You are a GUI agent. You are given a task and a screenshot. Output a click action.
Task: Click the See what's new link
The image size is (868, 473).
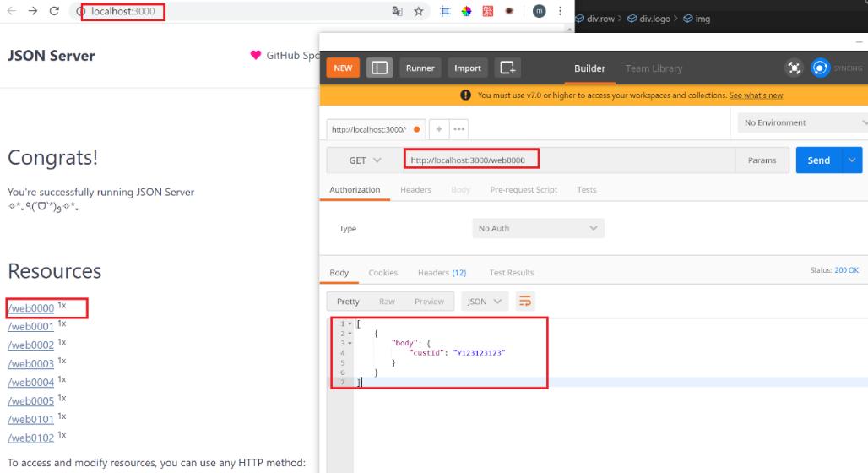point(756,95)
